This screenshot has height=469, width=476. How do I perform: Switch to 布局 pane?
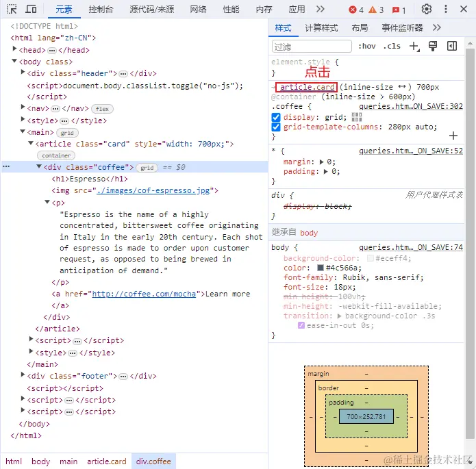(360, 28)
